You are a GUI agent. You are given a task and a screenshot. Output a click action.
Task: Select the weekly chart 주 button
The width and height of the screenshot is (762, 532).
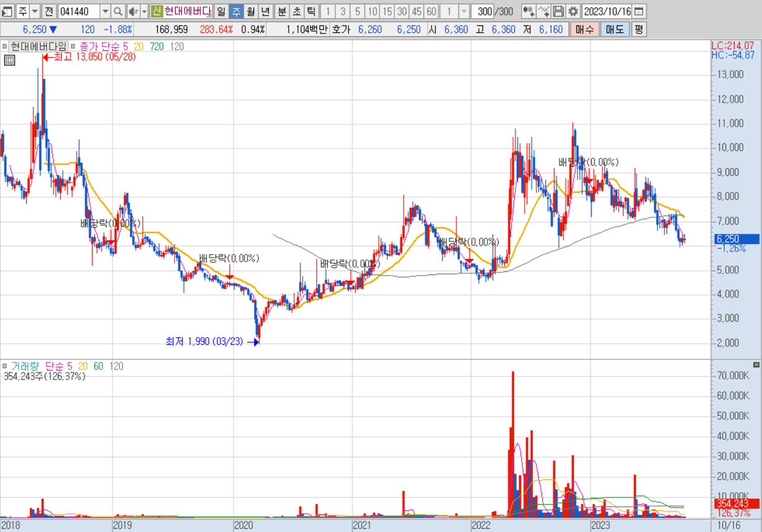tap(236, 11)
